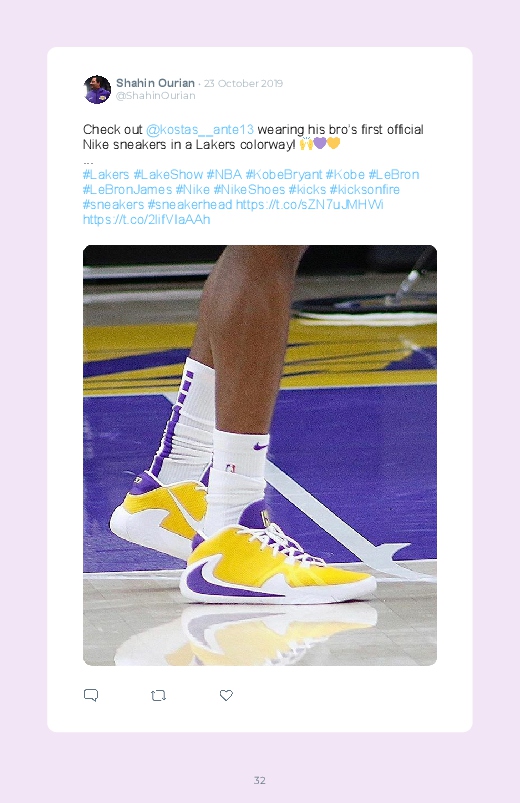Click the reply speech bubble icon
The image size is (520, 803).
click(91, 695)
